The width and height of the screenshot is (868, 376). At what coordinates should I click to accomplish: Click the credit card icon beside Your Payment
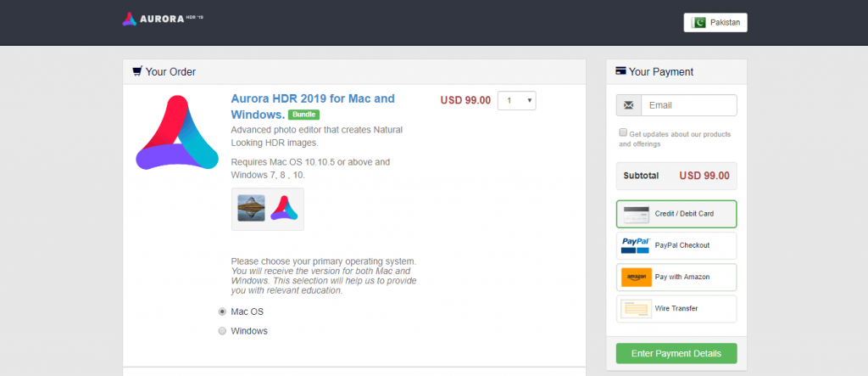[620, 71]
